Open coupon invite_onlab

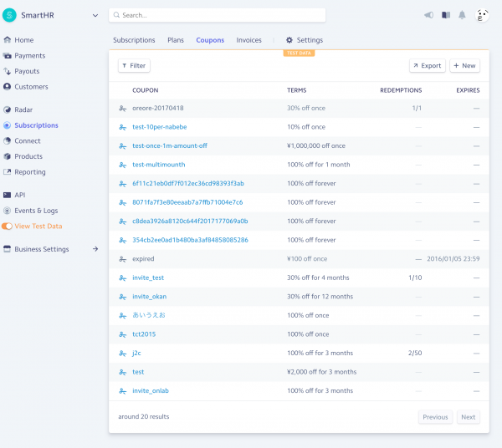click(x=151, y=391)
